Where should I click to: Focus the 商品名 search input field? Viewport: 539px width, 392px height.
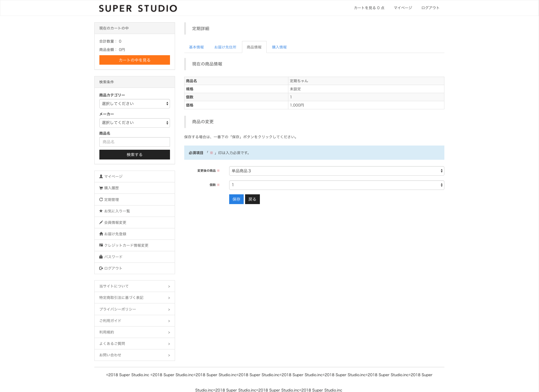pyautogui.click(x=135, y=142)
